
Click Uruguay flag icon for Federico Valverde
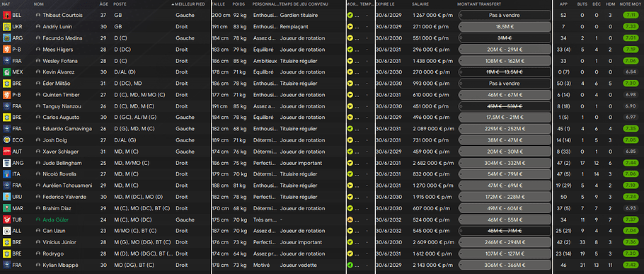click(6, 197)
